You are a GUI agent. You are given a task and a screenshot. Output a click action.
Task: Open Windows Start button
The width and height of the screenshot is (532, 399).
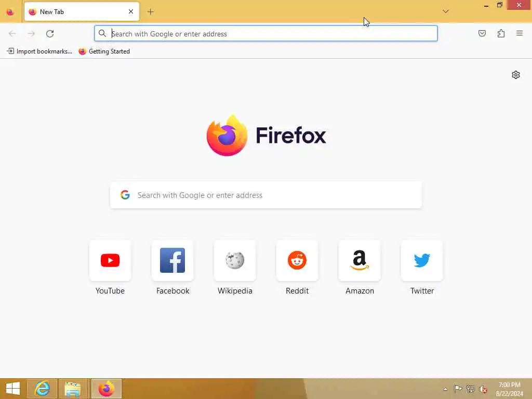click(13, 389)
